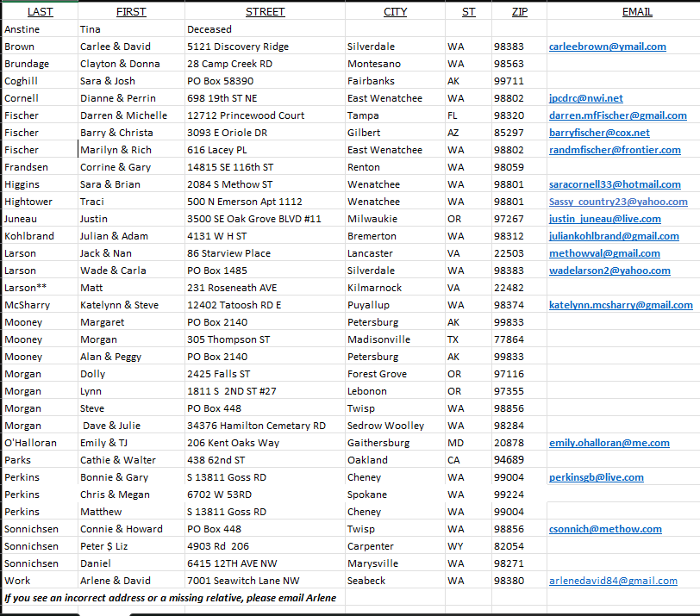This screenshot has width=700, height=616.
Task: Click the 86 Starview Place cell
Action: (266, 254)
